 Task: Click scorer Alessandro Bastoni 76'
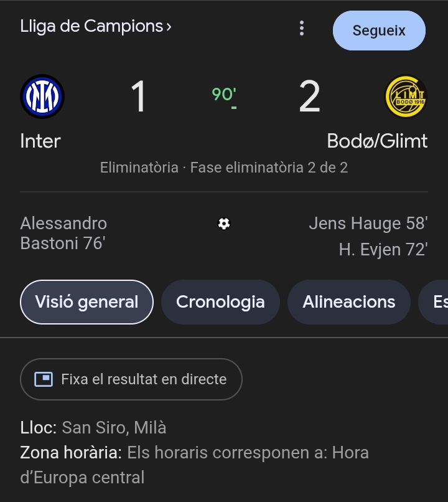pyautogui.click(x=63, y=233)
